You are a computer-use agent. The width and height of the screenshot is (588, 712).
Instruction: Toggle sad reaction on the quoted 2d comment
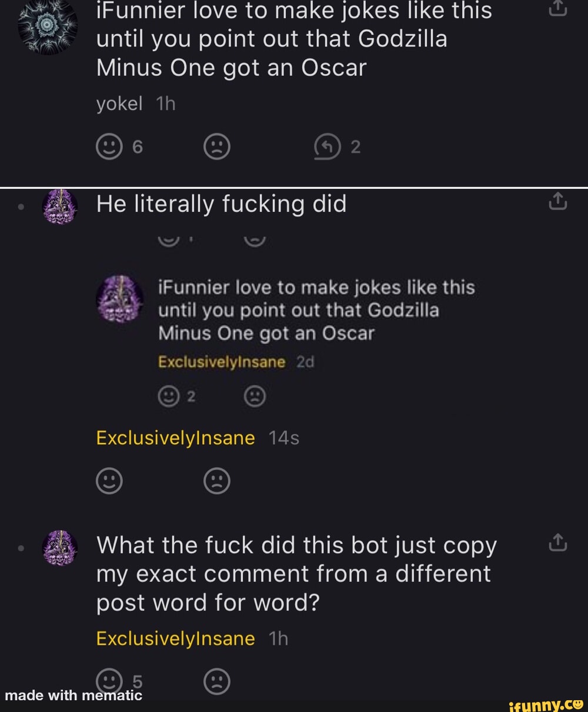pos(254,396)
